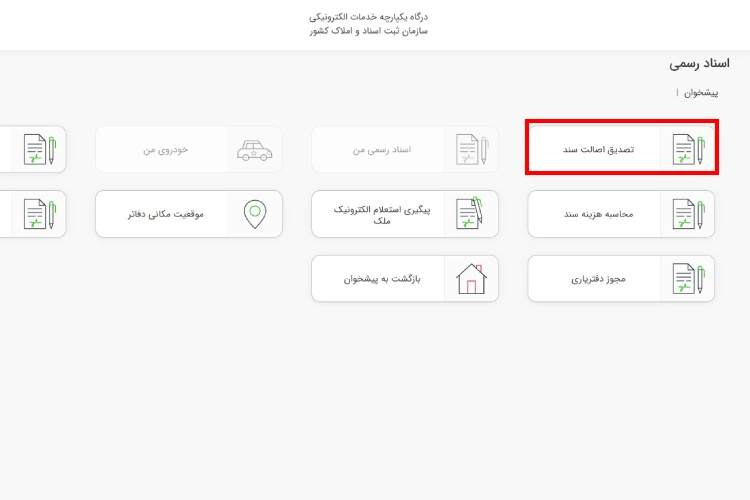Click the portal title درگاه یکپارچه خدمات الکترونیکی
Screen dimensions: 750x500
point(368,17)
